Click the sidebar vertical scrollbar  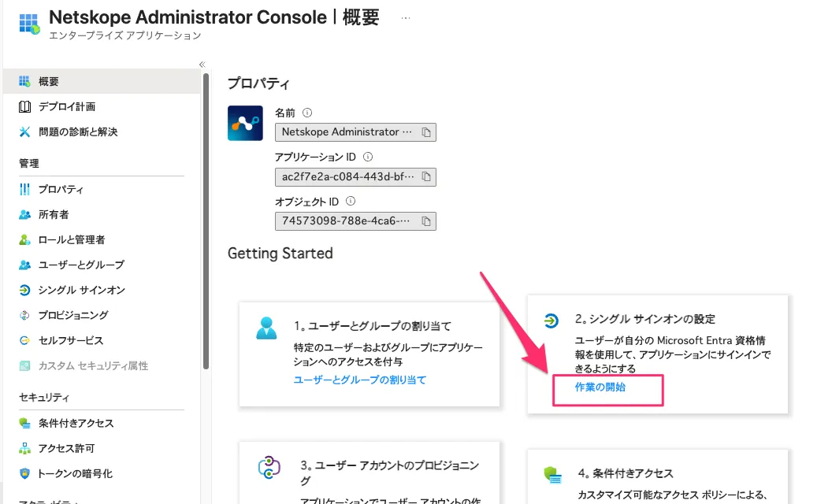pyautogui.click(x=206, y=221)
